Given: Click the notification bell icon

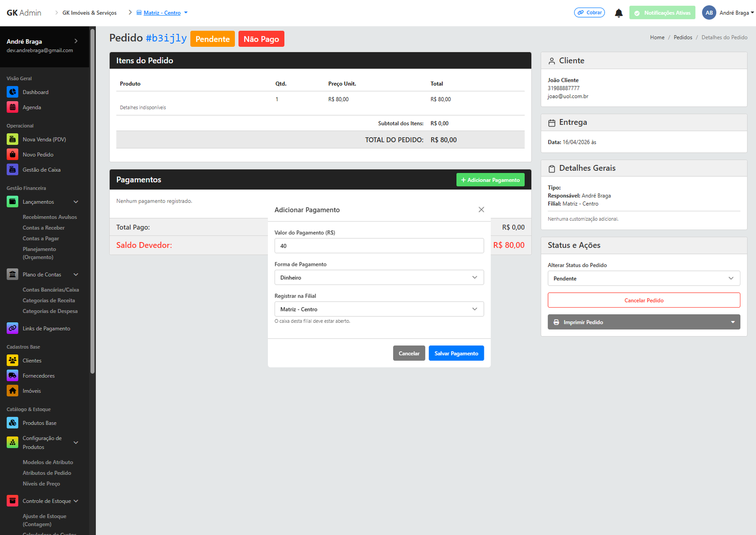Looking at the screenshot, I should coord(619,13).
